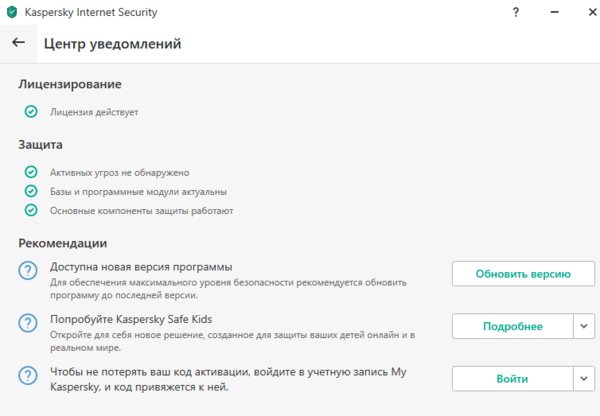Click check icon beside Базы и программные модули
The height and width of the screenshot is (416, 600).
click(x=31, y=191)
